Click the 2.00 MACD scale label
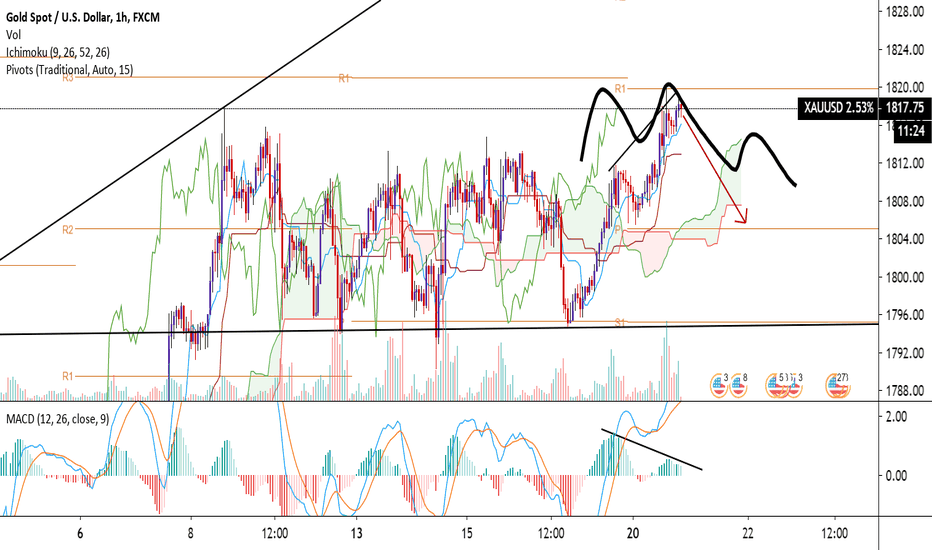This screenshot has height=550, width=932. [896, 416]
